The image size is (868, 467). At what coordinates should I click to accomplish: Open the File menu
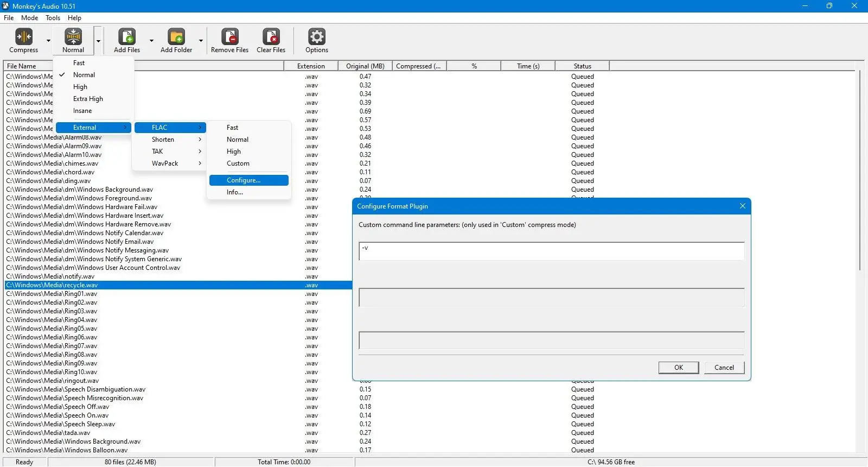[x=9, y=18]
